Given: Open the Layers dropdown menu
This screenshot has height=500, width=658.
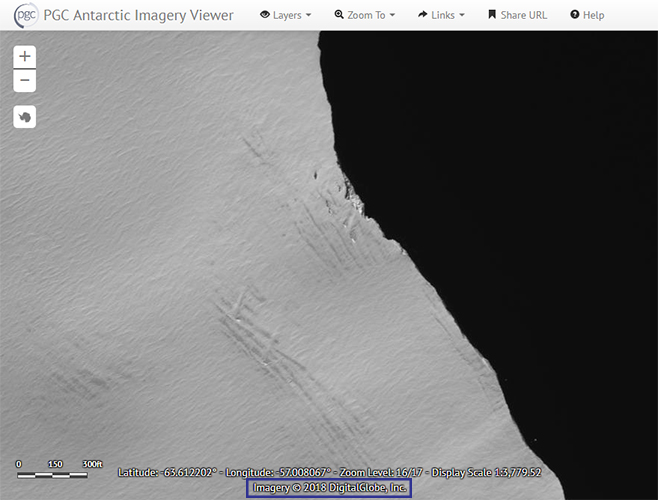Looking at the screenshot, I should pyautogui.click(x=285, y=15).
